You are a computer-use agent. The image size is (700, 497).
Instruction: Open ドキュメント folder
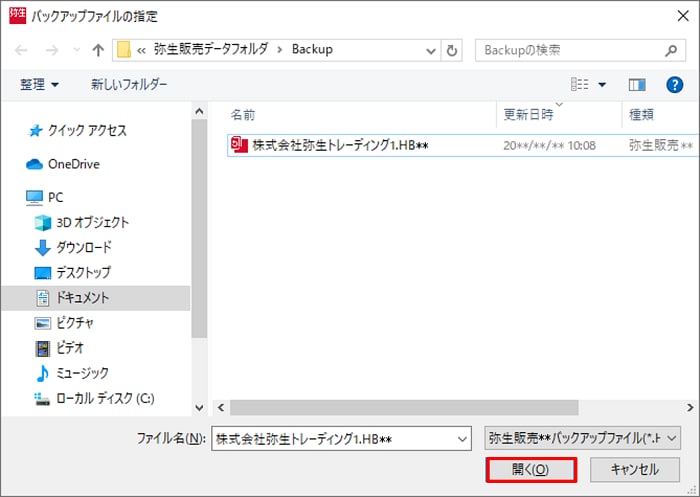click(x=83, y=297)
